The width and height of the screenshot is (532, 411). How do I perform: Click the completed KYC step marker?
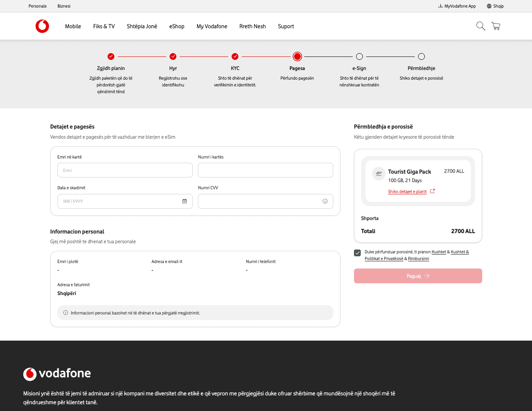tap(235, 56)
